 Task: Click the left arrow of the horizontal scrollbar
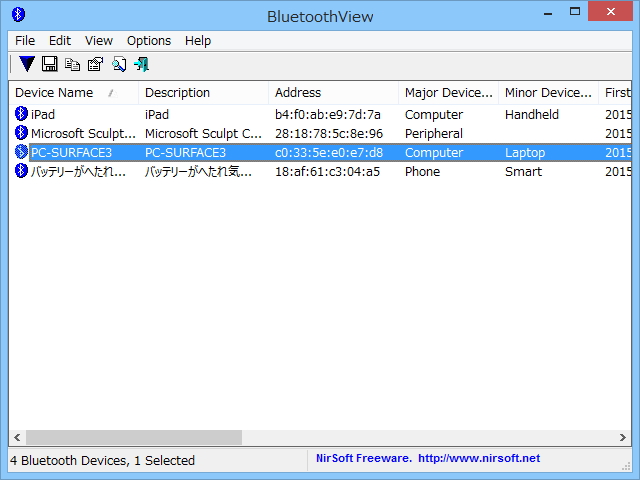pyautogui.click(x=17, y=438)
